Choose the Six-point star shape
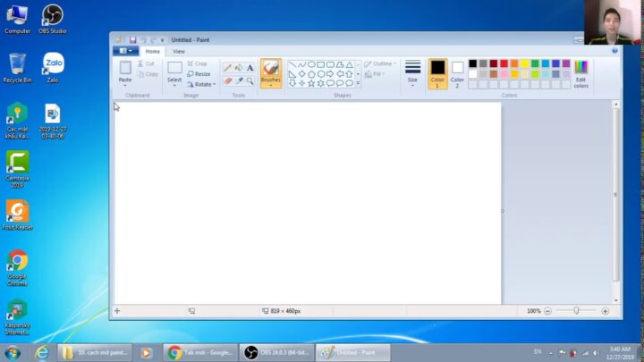The image size is (644, 362). (x=321, y=83)
